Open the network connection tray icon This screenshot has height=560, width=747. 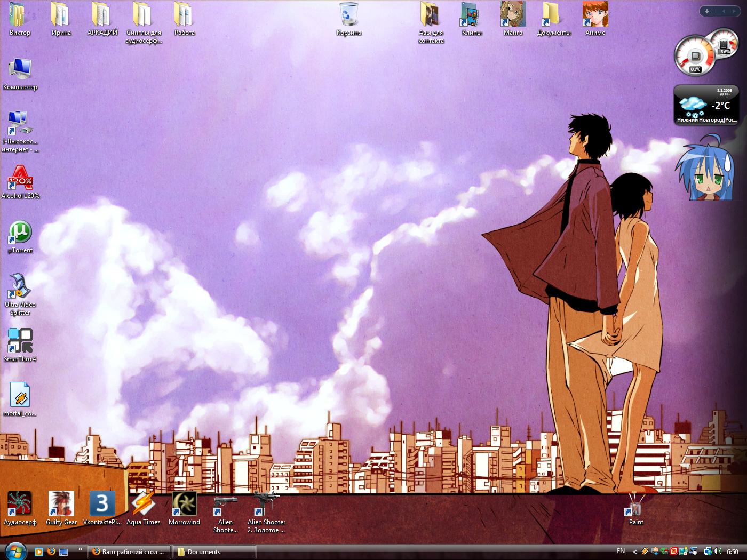[x=708, y=551]
